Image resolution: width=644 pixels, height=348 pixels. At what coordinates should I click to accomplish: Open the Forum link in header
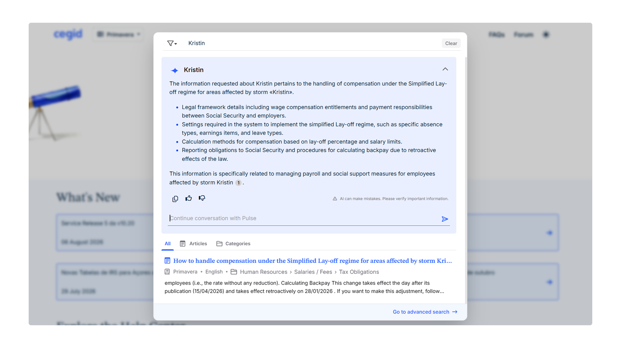coord(523,35)
